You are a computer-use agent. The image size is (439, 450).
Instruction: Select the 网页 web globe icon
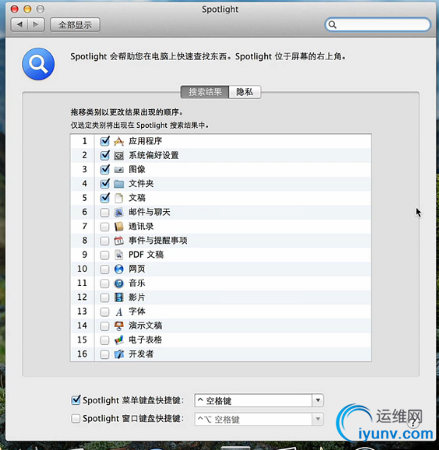(119, 269)
